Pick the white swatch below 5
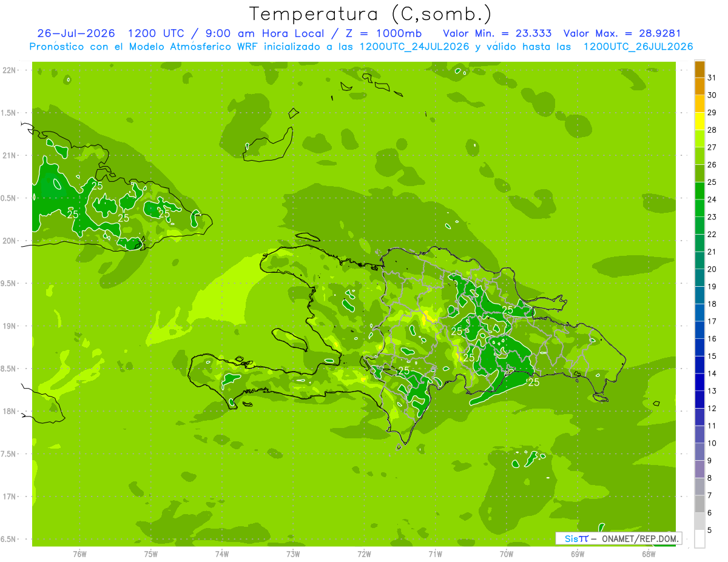The image size is (728, 562). pyautogui.click(x=699, y=539)
